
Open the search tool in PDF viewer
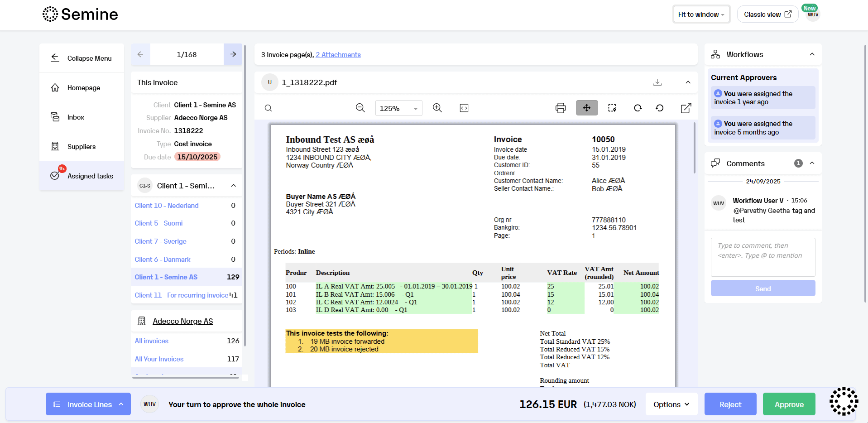click(x=268, y=108)
